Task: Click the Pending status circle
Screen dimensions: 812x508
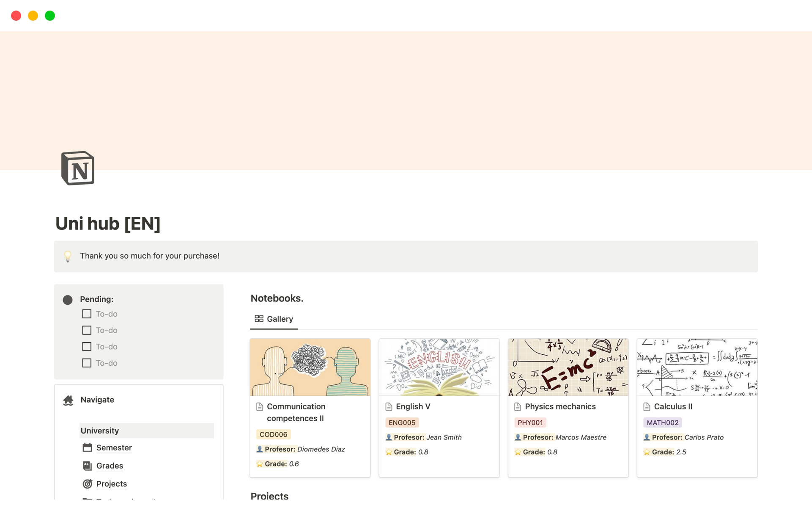Action: 68,300
